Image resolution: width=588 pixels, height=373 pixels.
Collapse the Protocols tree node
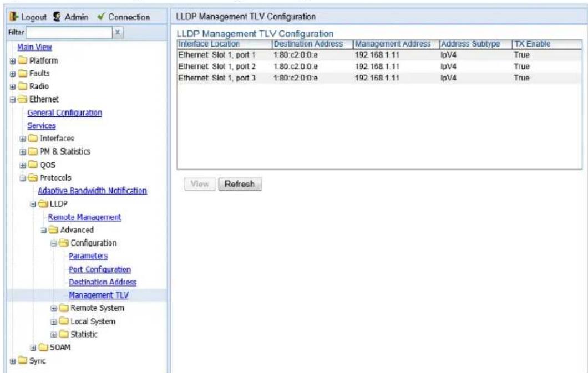23,178
